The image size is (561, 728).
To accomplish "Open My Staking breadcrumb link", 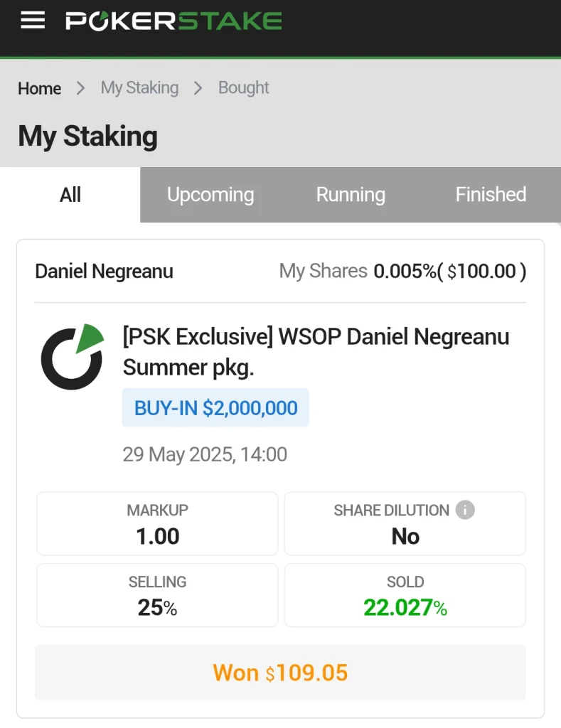I will click(x=139, y=88).
